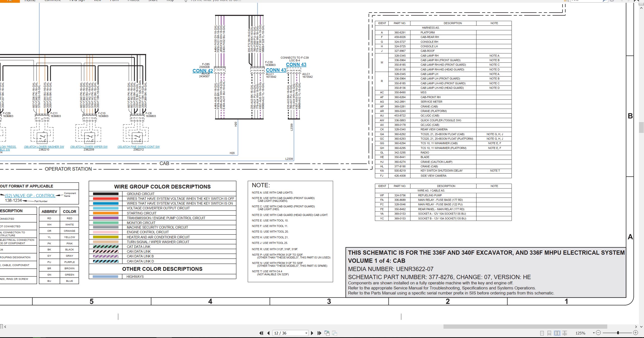This screenshot has height=338, width=644.
Task: Open the CONN 42 link
Action: (203, 71)
